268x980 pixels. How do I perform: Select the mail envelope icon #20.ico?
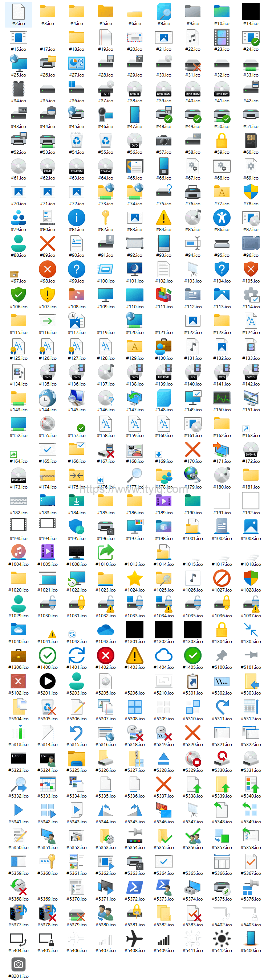[134, 37]
